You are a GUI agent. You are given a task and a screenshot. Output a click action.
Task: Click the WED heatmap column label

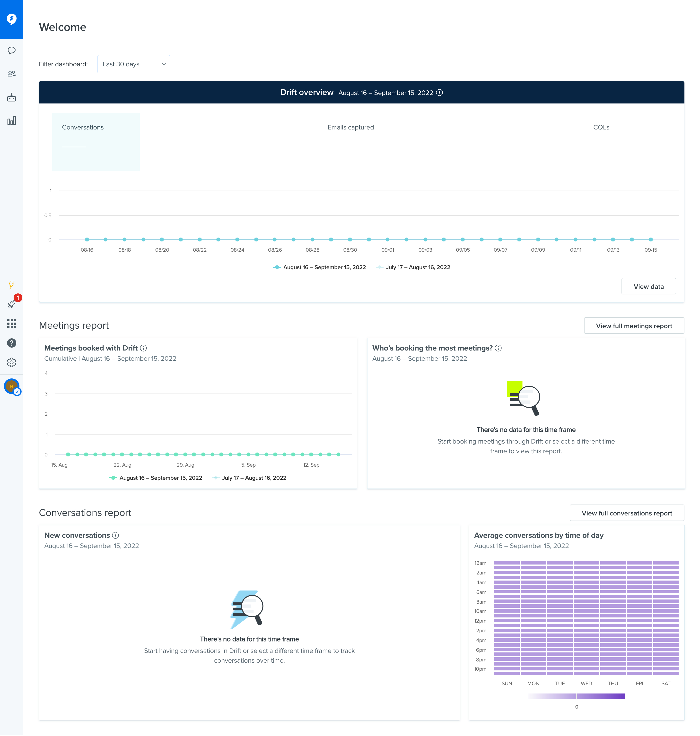click(586, 684)
